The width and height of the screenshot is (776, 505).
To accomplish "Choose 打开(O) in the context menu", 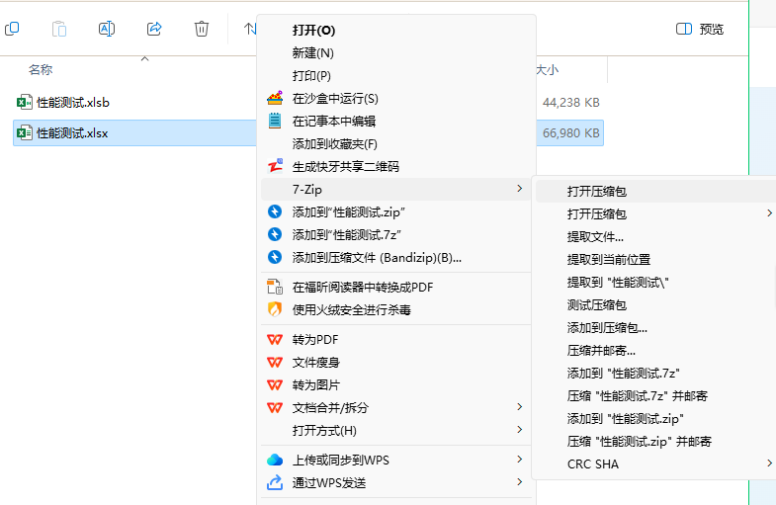I will 396,30.
